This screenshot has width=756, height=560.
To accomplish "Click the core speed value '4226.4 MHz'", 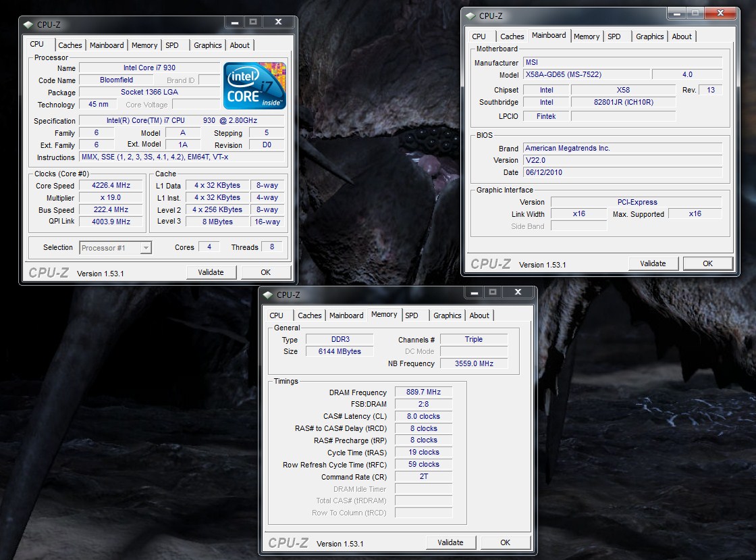I will [x=111, y=185].
